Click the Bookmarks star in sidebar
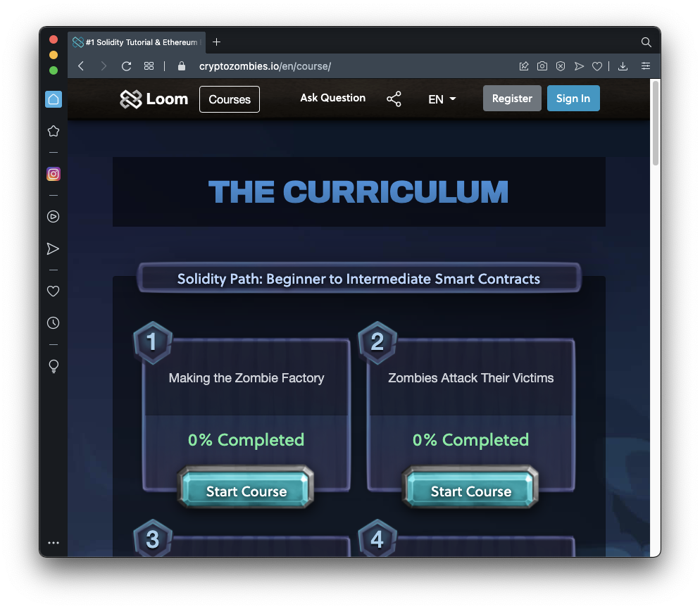This screenshot has width=700, height=609. click(x=53, y=131)
